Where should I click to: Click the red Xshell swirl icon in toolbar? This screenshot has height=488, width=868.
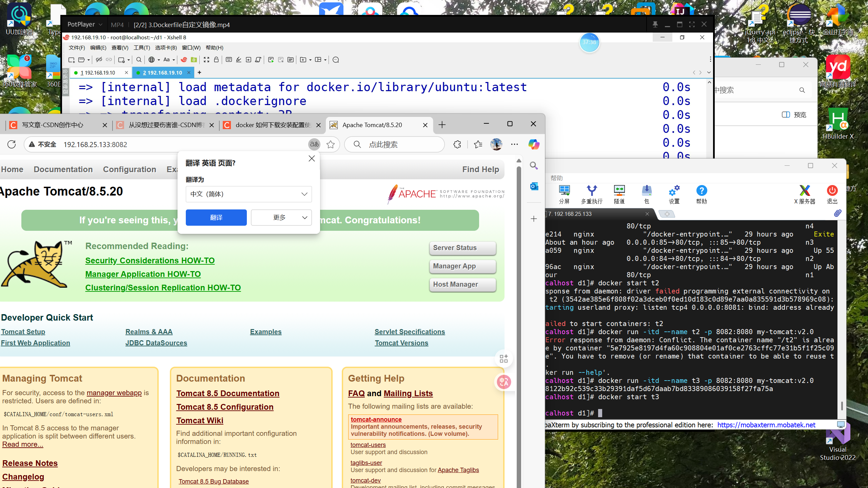point(184,60)
